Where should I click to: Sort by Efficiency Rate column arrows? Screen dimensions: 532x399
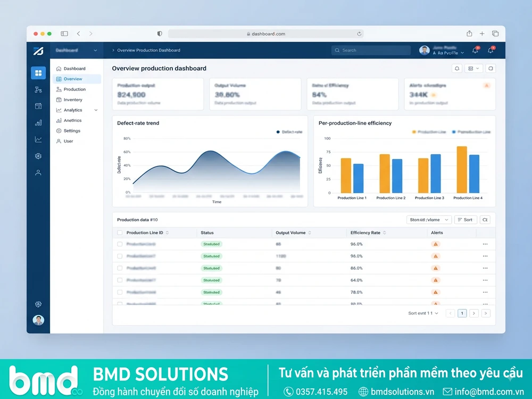(x=385, y=233)
